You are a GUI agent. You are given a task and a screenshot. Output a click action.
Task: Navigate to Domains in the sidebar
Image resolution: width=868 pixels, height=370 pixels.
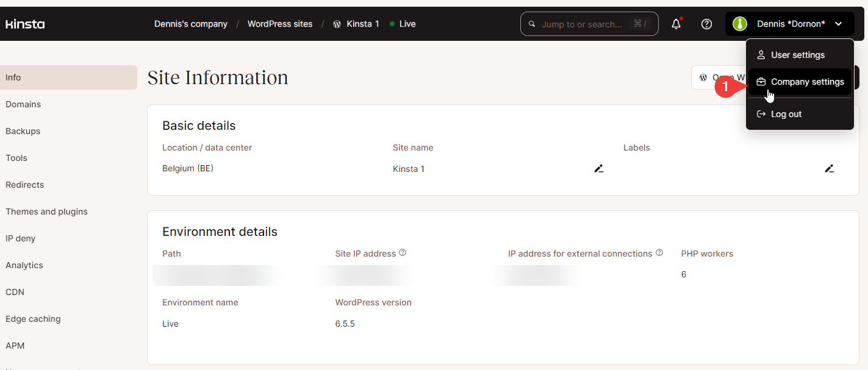[x=23, y=104]
